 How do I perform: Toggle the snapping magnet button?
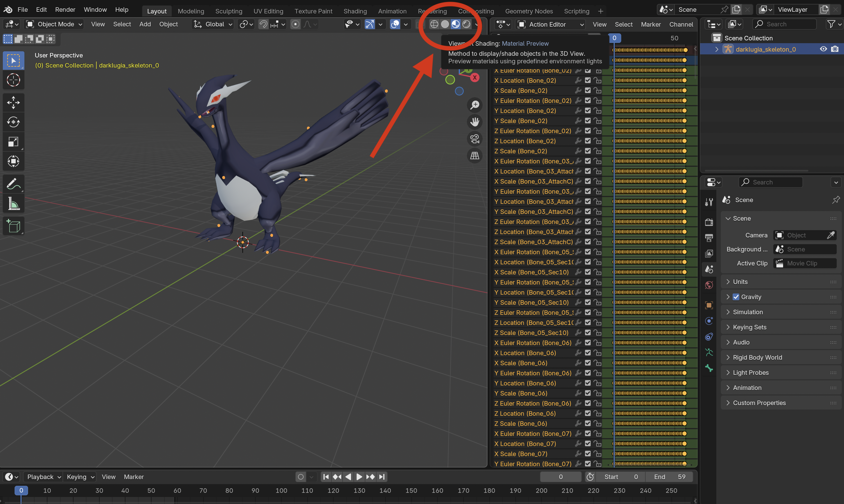click(x=263, y=24)
